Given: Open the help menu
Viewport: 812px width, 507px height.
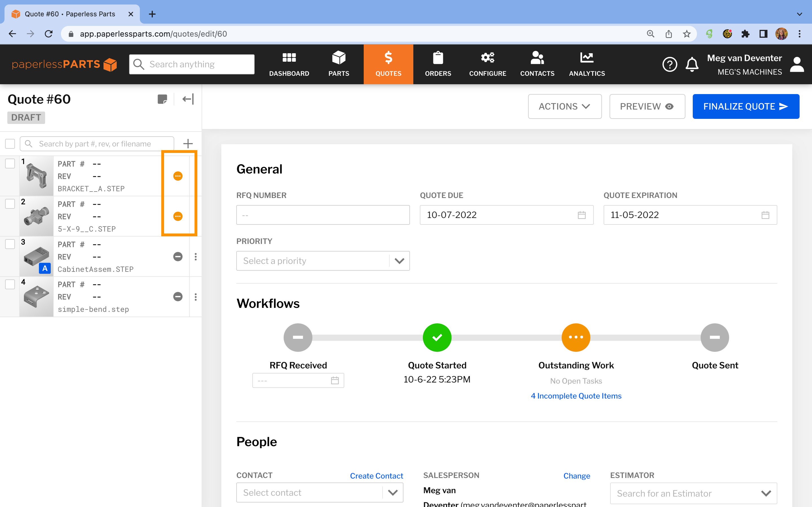Looking at the screenshot, I should 670,64.
